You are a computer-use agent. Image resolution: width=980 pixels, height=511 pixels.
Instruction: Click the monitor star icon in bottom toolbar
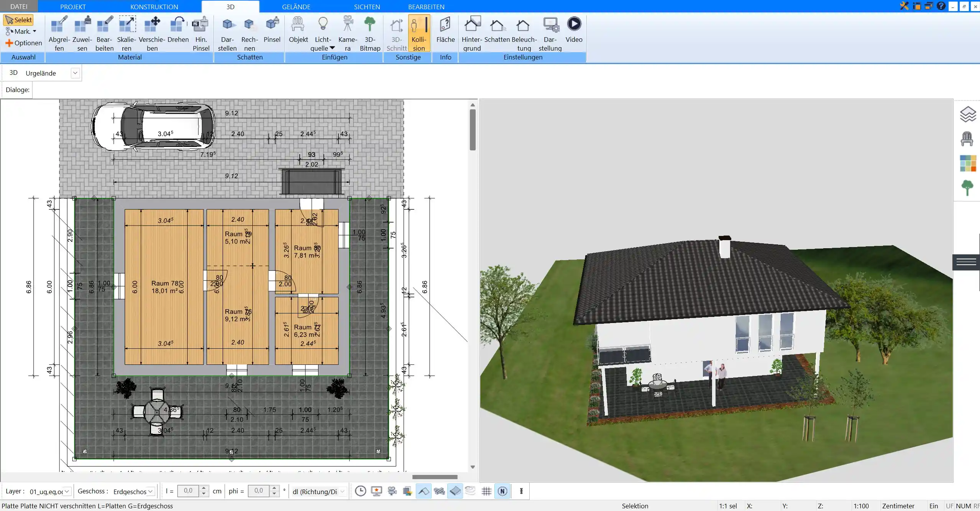376,491
